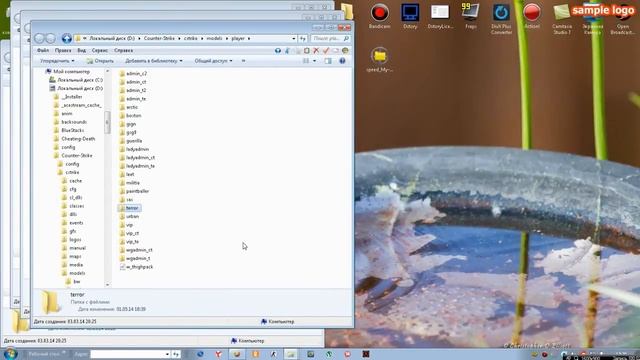Click the toolbar overflow chevron
Screen dimensions: 640x360
(x=243, y=61)
